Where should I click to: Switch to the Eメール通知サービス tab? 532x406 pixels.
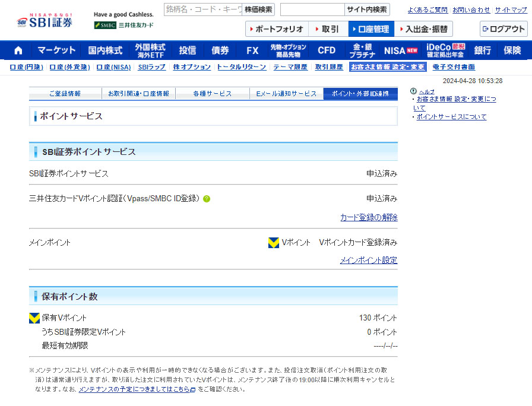click(x=286, y=94)
